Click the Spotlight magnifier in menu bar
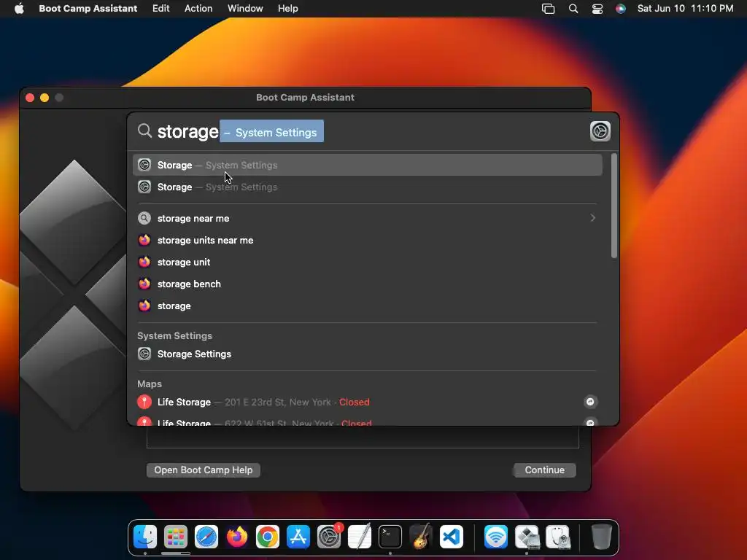 tap(573, 9)
